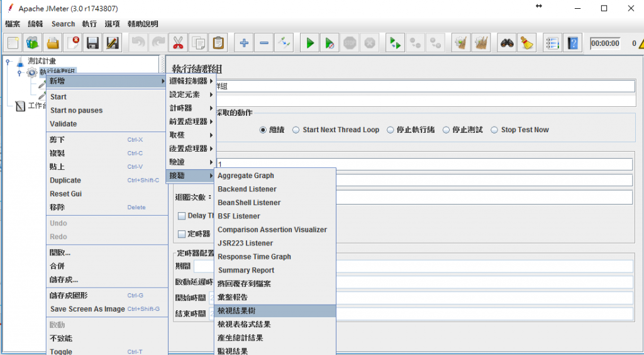The width and height of the screenshot is (644, 355).
Task: Choose 檢視結果樹 from listener list
Action: point(275,311)
